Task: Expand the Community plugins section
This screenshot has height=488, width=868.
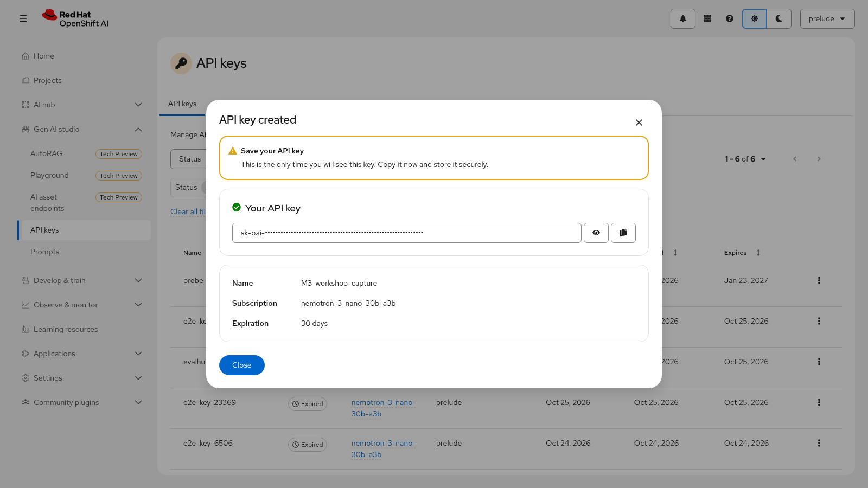Action: point(84,402)
